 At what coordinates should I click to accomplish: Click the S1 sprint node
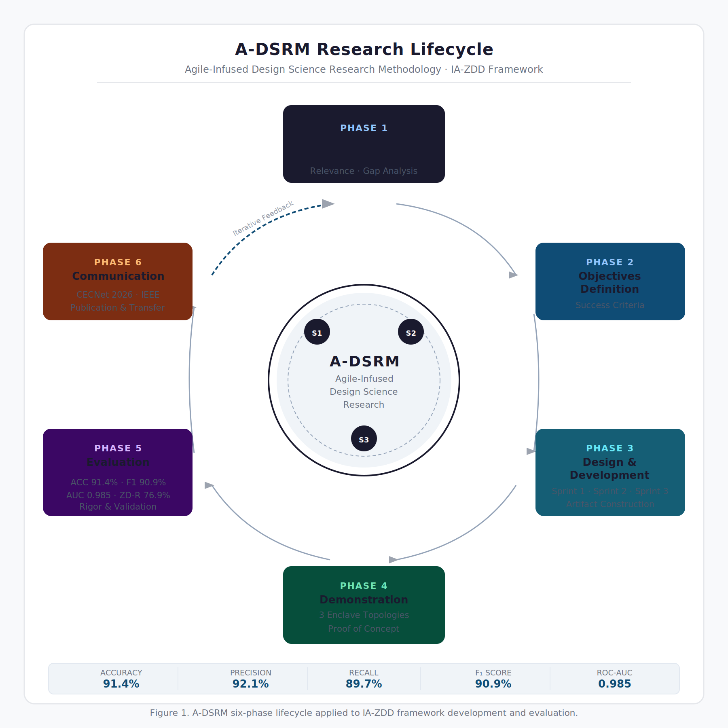[317, 332]
